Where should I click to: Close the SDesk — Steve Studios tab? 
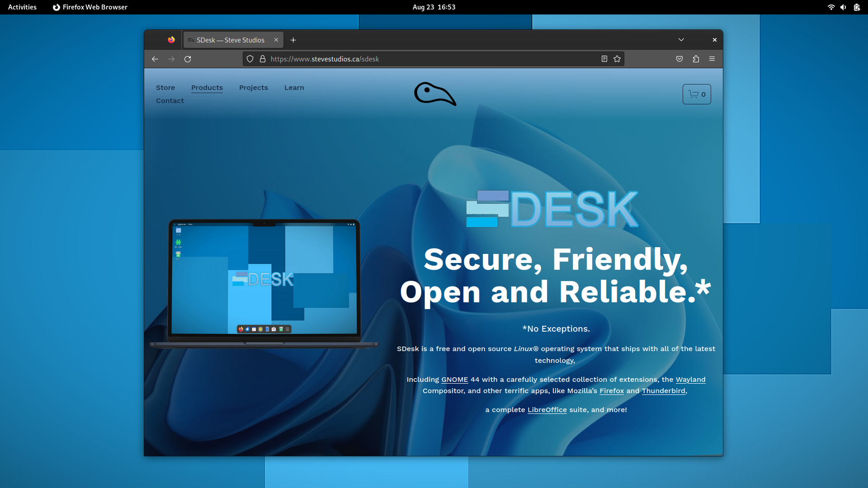276,40
